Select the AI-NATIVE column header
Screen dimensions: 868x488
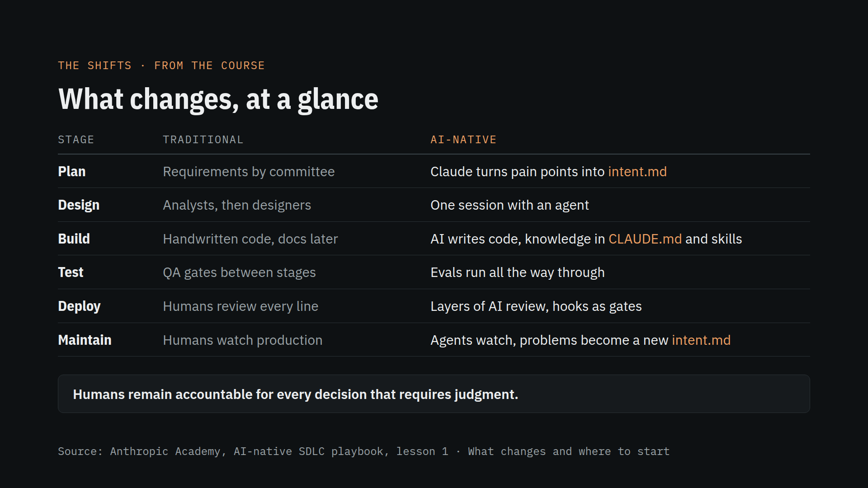pyautogui.click(x=463, y=140)
